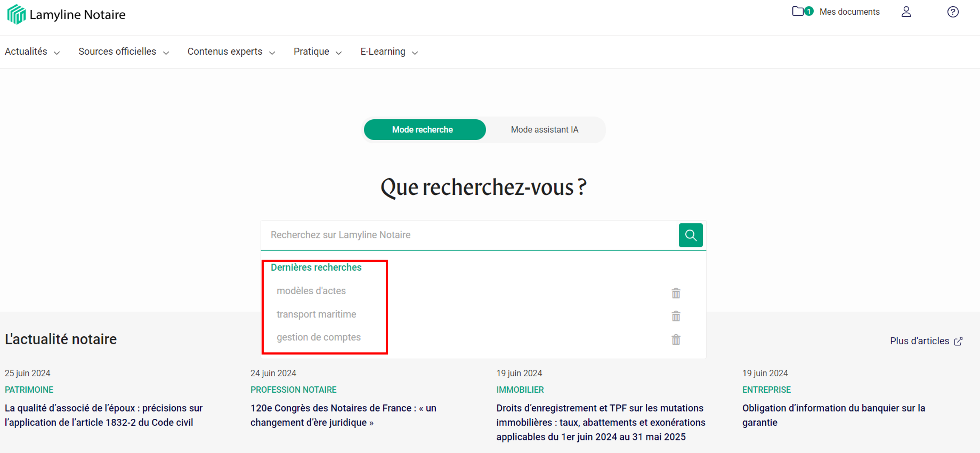The width and height of the screenshot is (980, 453).
Task: Select recent search 'transport maritime'
Action: coord(316,314)
